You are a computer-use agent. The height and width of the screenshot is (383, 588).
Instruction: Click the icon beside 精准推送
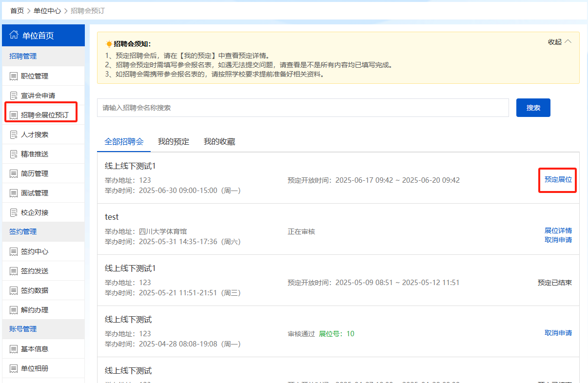tap(14, 154)
